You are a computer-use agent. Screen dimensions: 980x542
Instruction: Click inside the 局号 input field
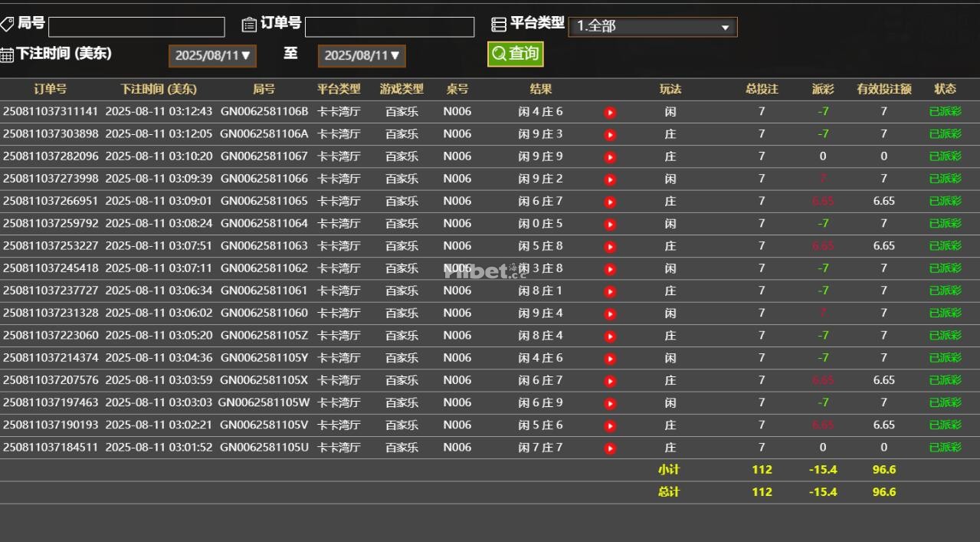pos(136,27)
